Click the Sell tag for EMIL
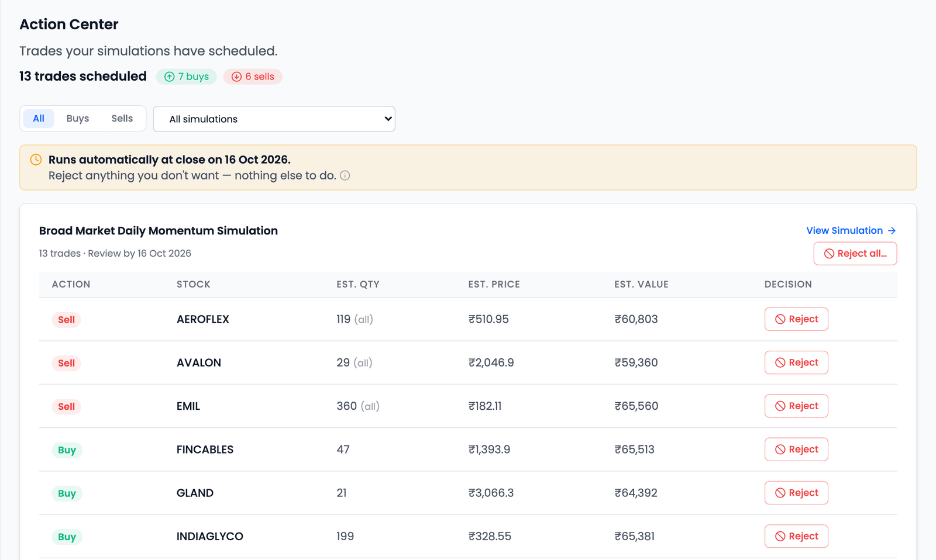936x560 pixels. 67,407
